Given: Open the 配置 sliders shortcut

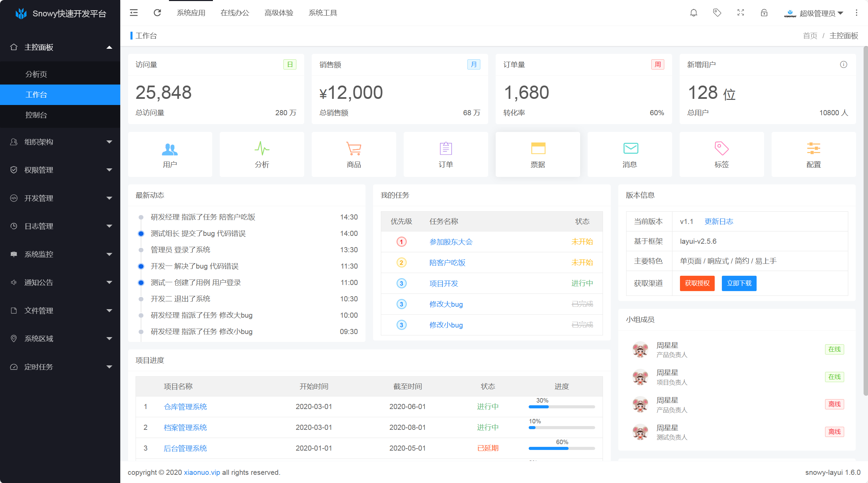Looking at the screenshot, I should click(813, 154).
